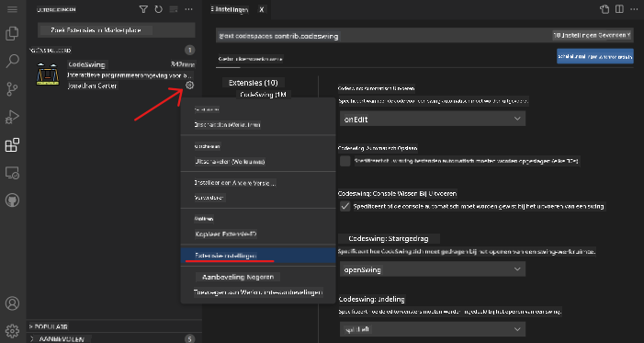This screenshot has width=644, height=343.
Task: Expand the POPULAIR section
Action: [x=50, y=326]
